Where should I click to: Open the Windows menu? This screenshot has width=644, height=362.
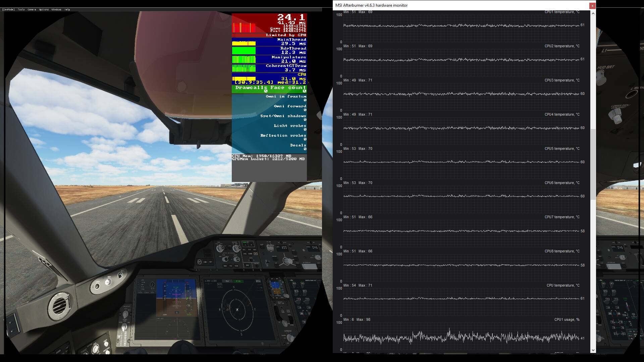[56, 9]
